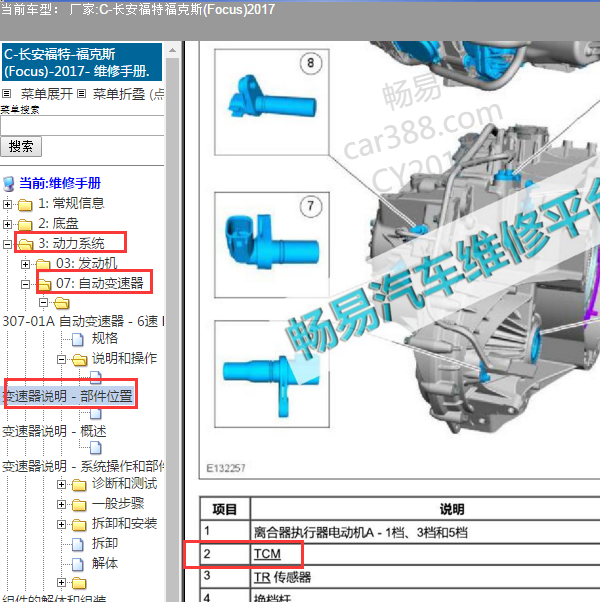Viewport: 600px width, 602px height.
Task: Select 07: 自动变速器 in the tree
Action: click(x=99, y=283)
